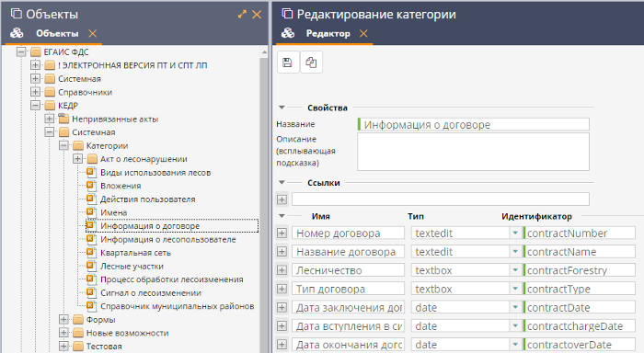The width and height of the screenshot is (644, 353).
Task: Click the Сигнал о лесоизменении category icon
Action: [x=91, y=292]
